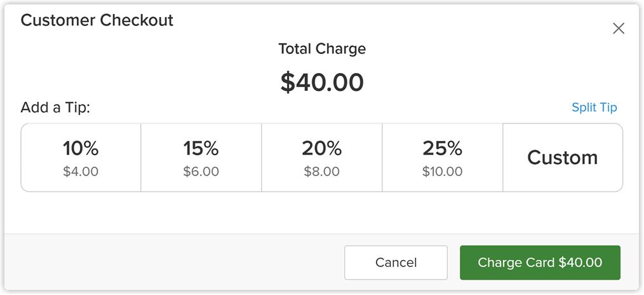This screenshot has height=295, width=644.
Task: Click the Cancel button
Action: pos(396,263)
